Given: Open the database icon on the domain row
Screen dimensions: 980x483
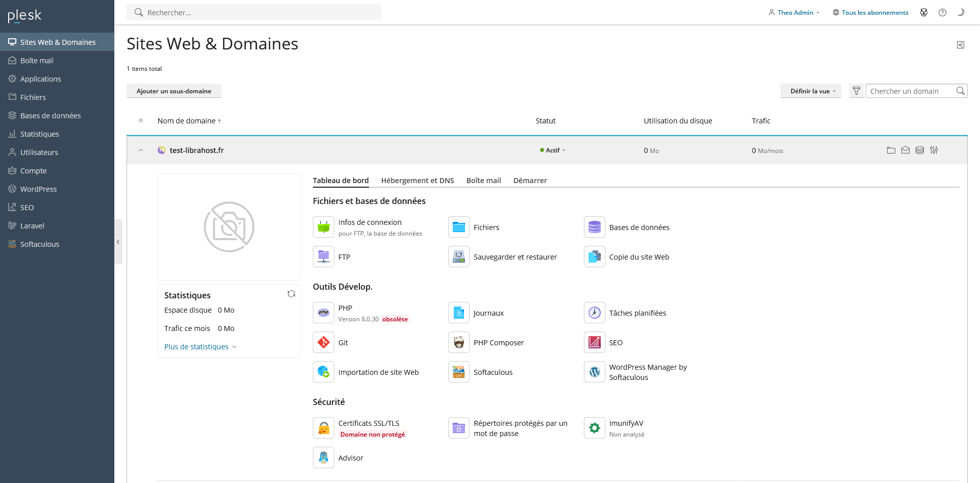Looking at the screenshot, I should click(920, 150).
